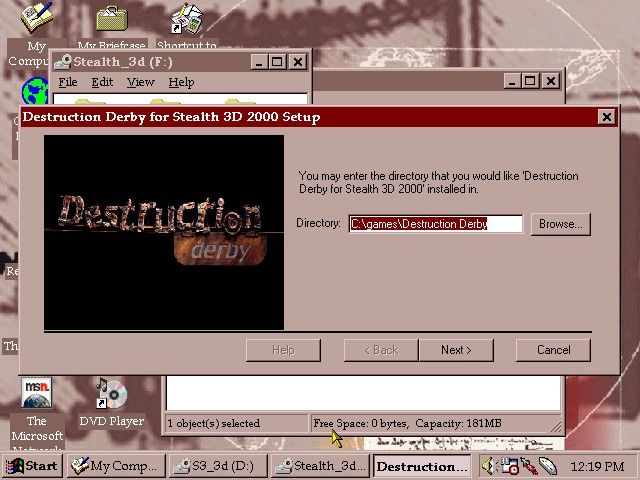Click the Directory path input field
Image resolution: width=640 pixels, height=480 pixels.
(435, 224)
